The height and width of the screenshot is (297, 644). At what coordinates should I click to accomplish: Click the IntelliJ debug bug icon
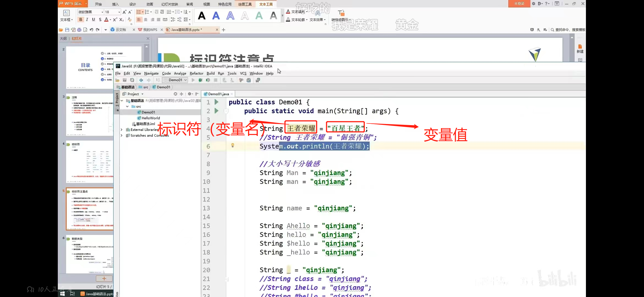(x=200, y=80)
